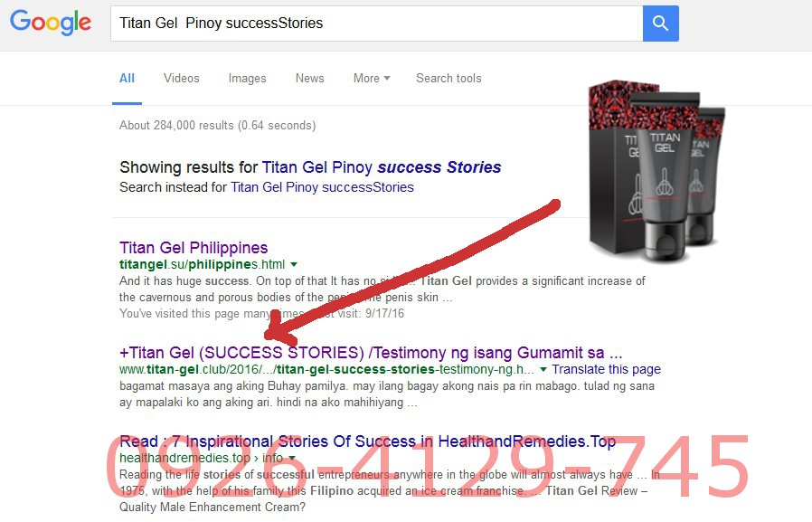
Task: Click the blue search magnifier button
Action: coord(660,24)
